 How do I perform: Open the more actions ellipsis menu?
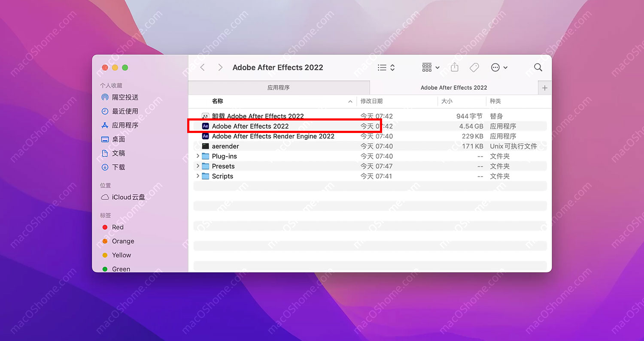(x=499, y=67)
